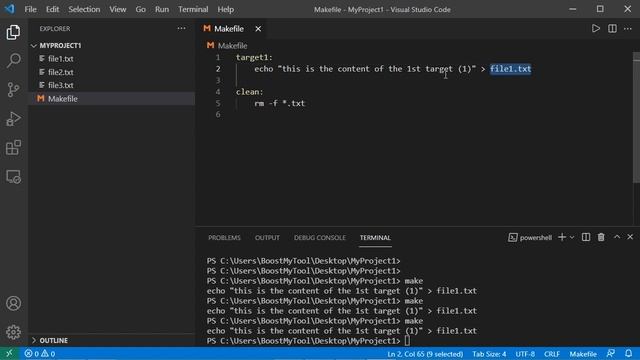The image size is (640, 360).
Task: Open the View menu
Action: click(118, 9)
